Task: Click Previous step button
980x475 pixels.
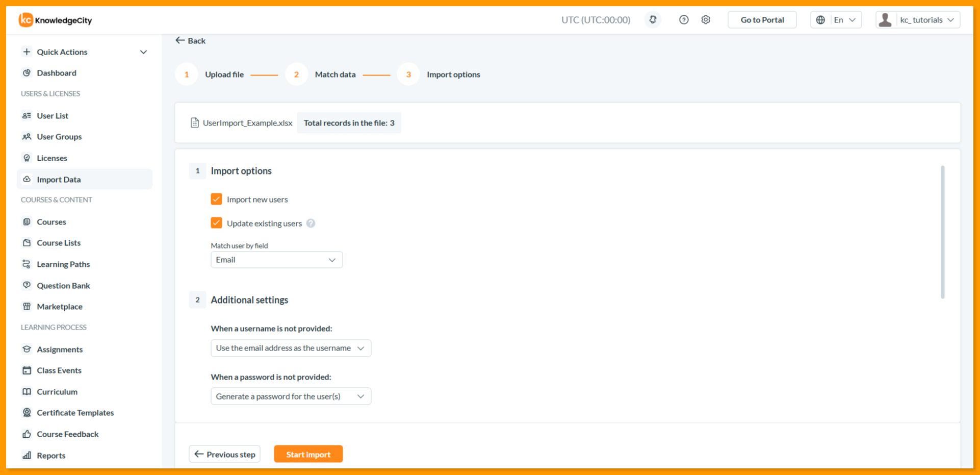Action: (x=224, y=454)
